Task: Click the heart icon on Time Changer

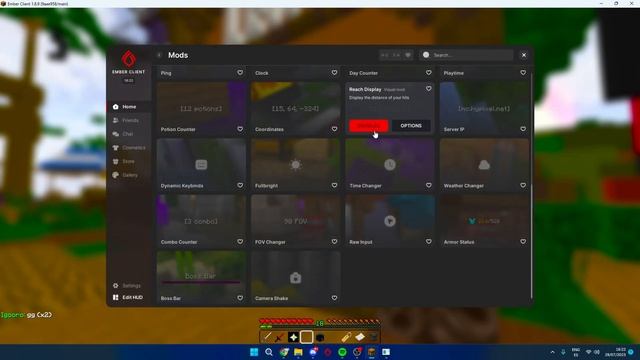Action: [429, 185]
